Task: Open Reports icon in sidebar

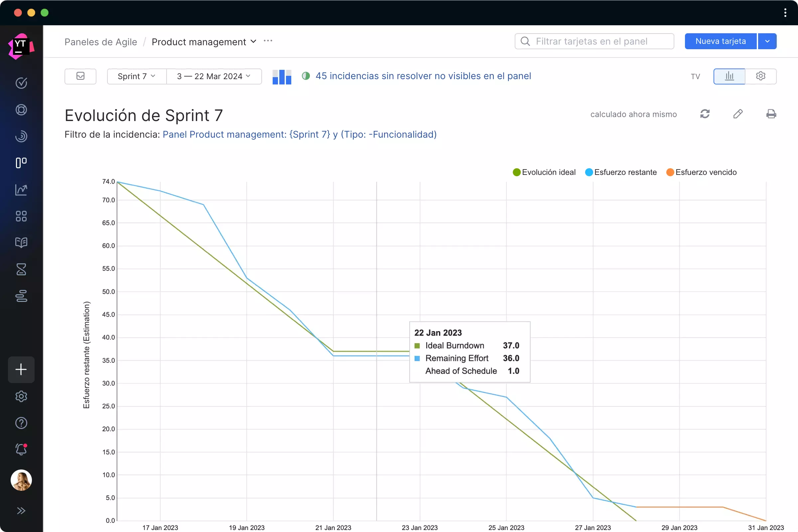Action: pos(21,190)
